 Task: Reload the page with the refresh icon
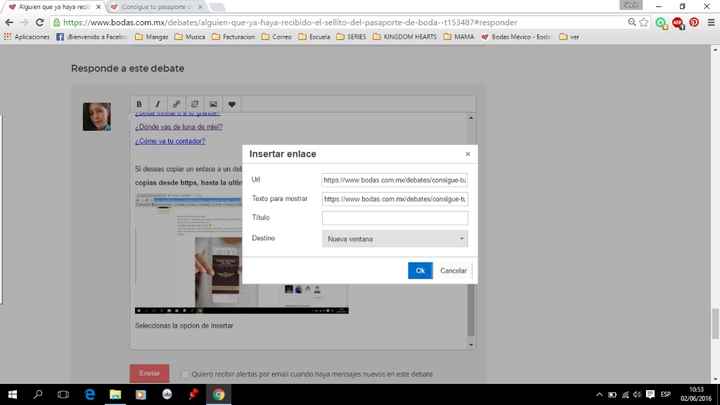point(39,22)
